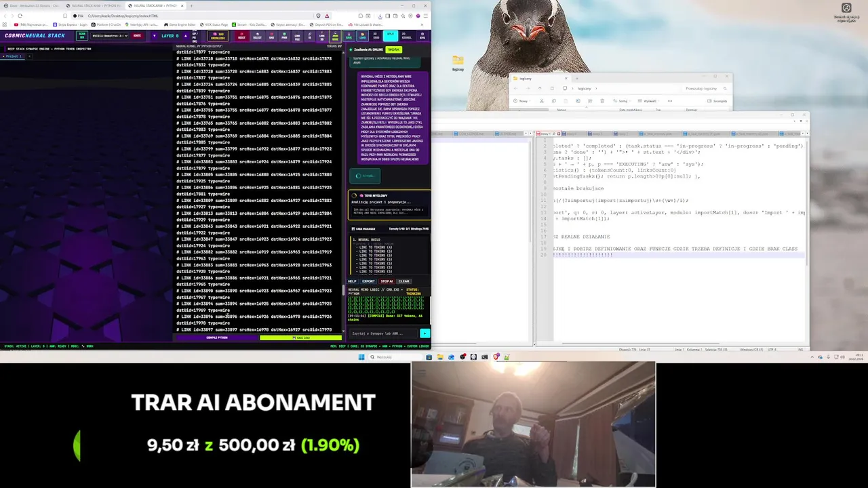Reload the page in the browser
Viewport: 868px width, 488px height.
pyautogui.click(x=20, y=16)
